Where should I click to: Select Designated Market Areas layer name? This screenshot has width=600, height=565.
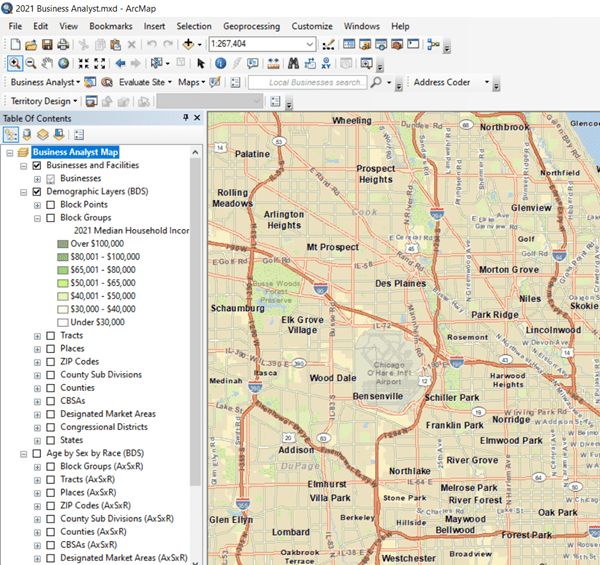tap(108, 414)
